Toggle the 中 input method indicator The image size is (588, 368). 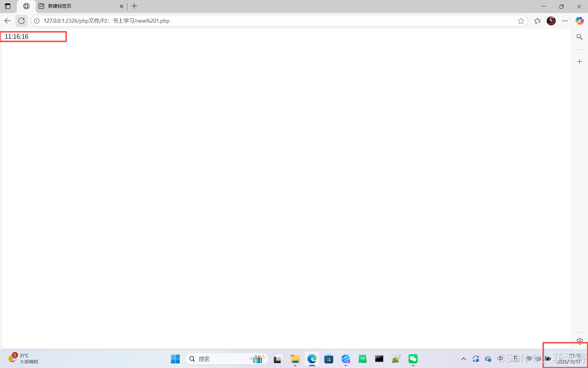pyautogui.click(x=500, y=358)
